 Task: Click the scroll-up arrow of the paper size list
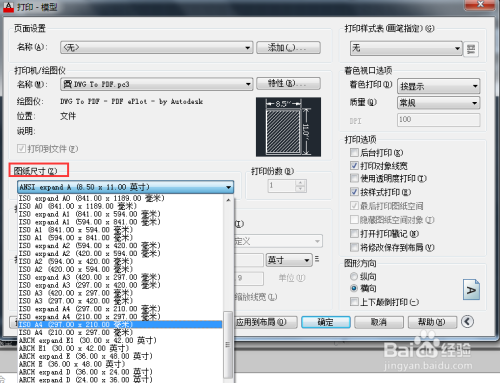point(228,200)
